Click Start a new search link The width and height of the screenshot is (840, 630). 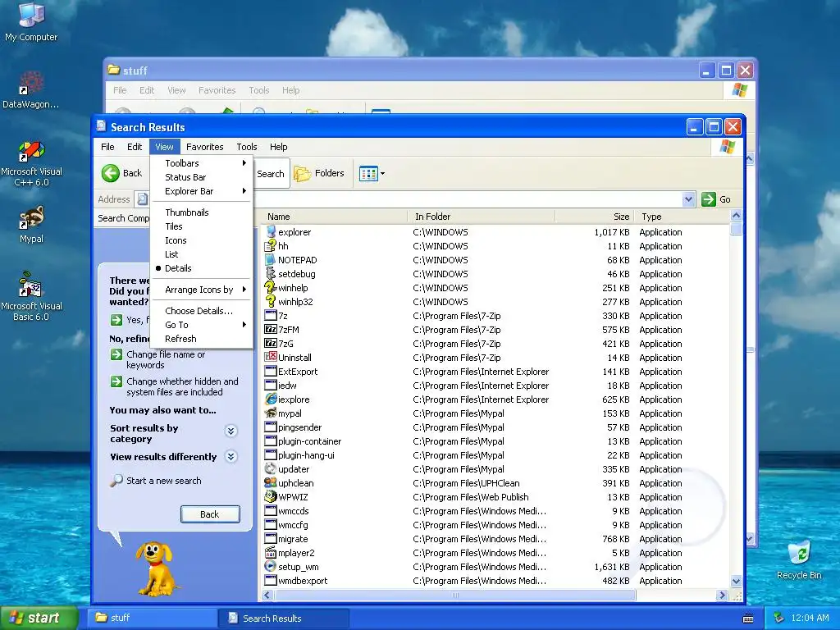click(x=164, y=481)
